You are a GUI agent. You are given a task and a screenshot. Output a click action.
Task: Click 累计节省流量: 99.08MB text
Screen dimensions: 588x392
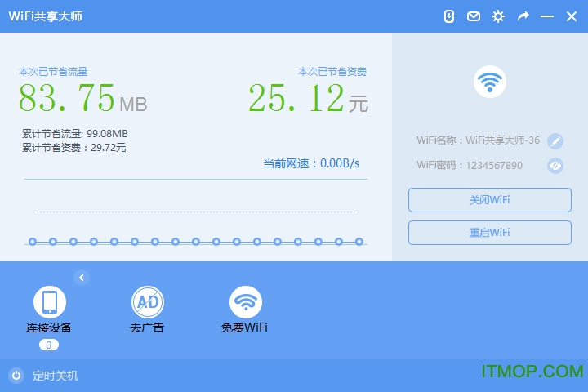click(75, 134)
